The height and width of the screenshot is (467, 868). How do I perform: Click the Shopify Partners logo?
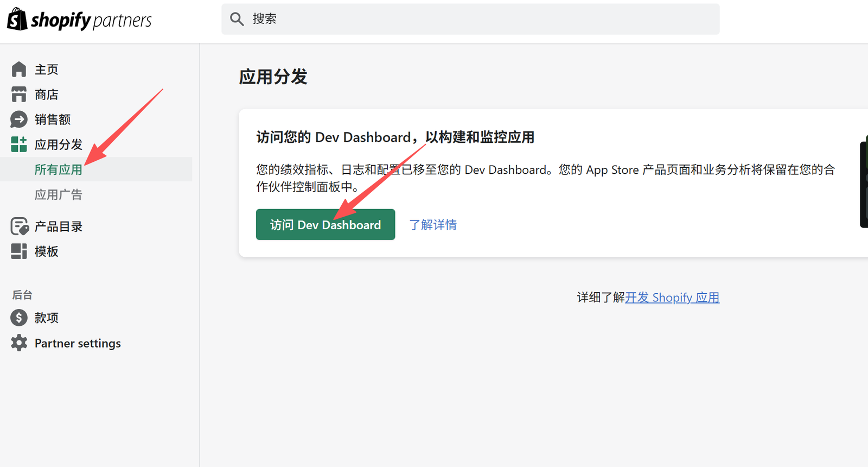click(79, 20)
